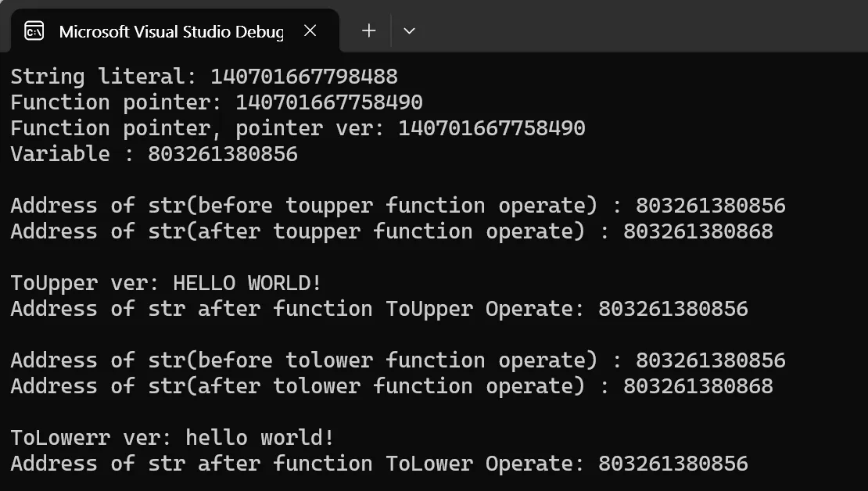The height and width of the screenshot is (491, 868).
Task: Click the terminal icon in the tab
Action: [x=34, y=31]
